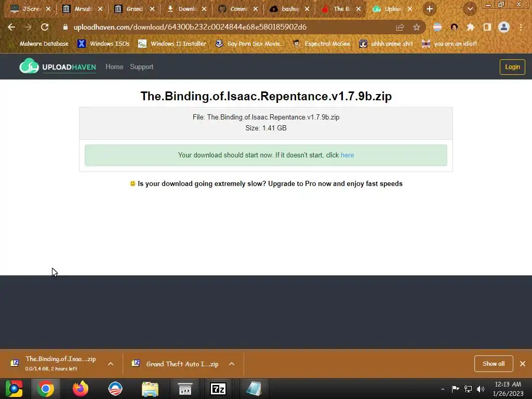
Task: Open a new tab with plus button
Action: coord(430,9)
